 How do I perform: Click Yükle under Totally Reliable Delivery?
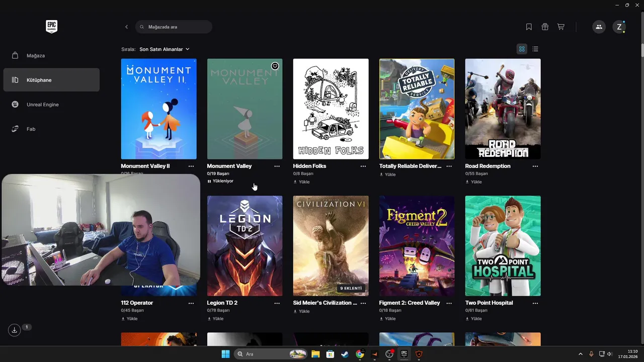click(387, 174)
